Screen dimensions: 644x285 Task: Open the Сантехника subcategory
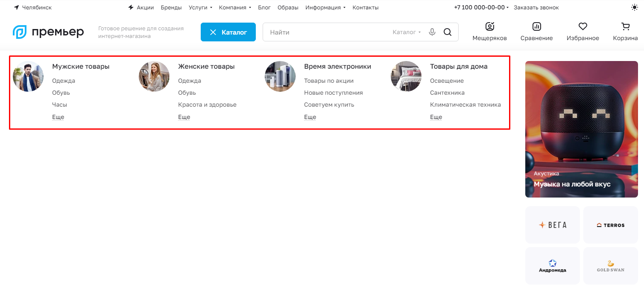pyautogui.click(x=447, y=93)
